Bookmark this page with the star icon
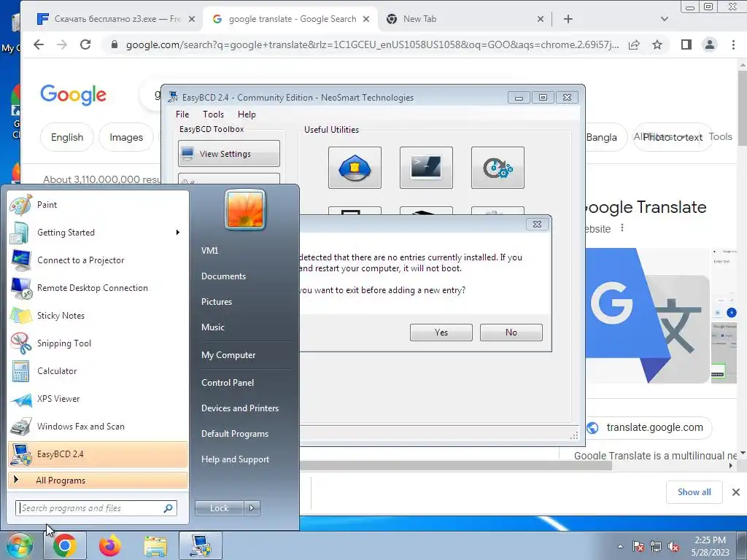 (x=657, y=44)
